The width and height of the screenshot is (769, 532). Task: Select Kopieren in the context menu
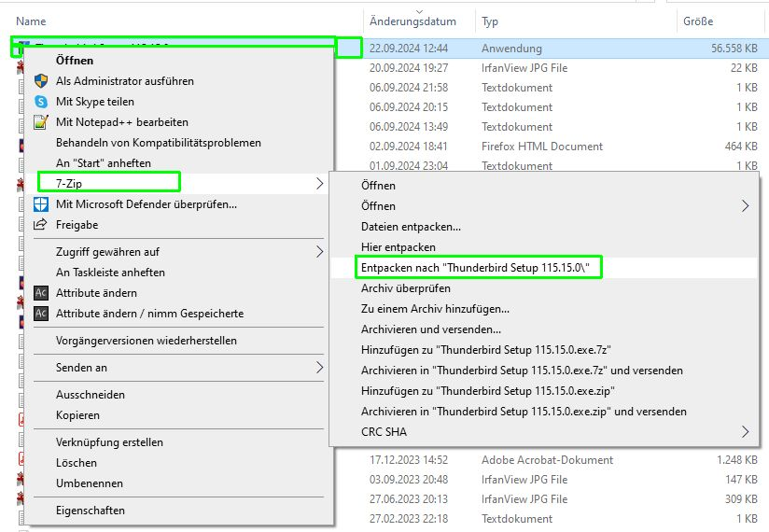tap(77, 415)
